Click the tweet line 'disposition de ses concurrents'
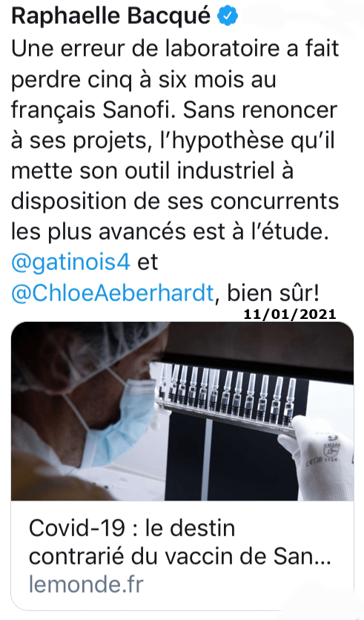The width and height of the screenshot is (364, 620). coord(175,202)
